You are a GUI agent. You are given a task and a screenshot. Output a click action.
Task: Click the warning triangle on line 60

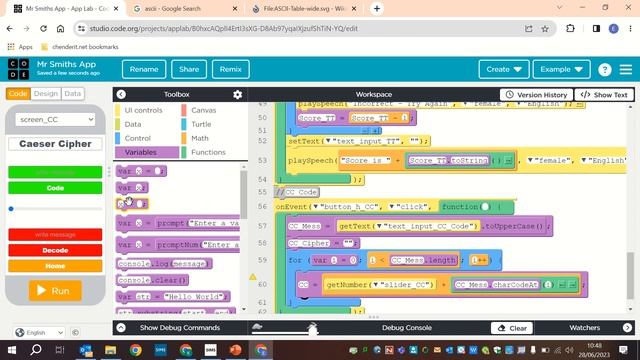[x=253, y=277]
